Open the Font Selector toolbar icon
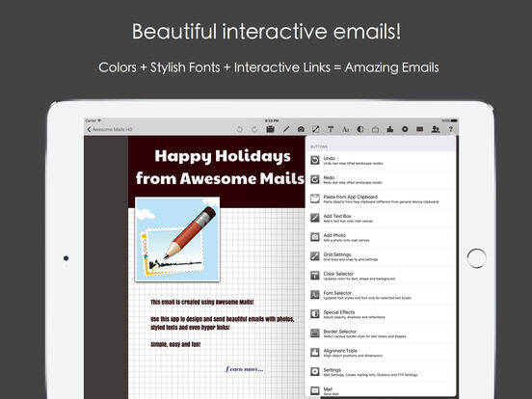This screenshot has width=532, height=399. 345,129
